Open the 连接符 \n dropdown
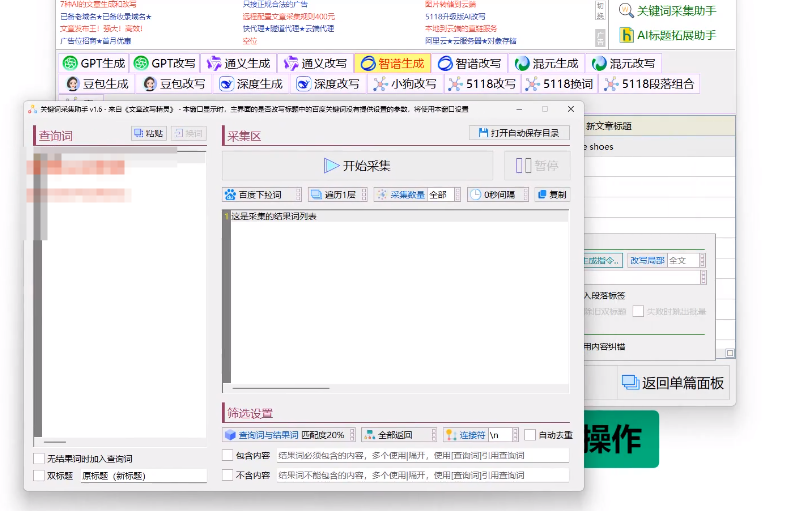789x511 pixels. (x=481, y=435)
